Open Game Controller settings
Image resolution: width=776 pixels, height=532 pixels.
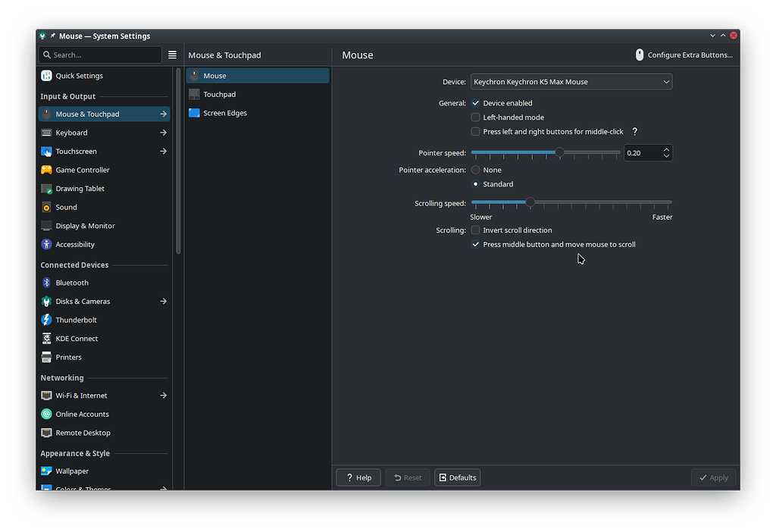coord(84,169)
